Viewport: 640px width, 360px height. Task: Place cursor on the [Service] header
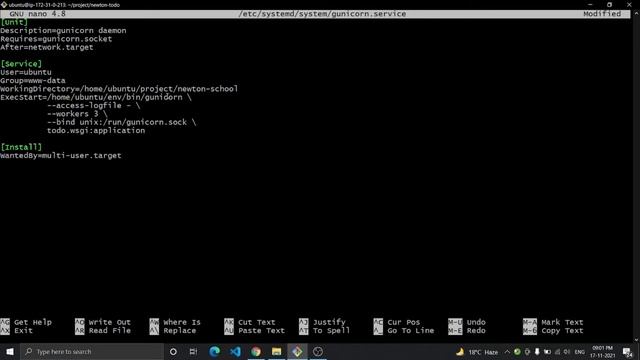(21, 64)
